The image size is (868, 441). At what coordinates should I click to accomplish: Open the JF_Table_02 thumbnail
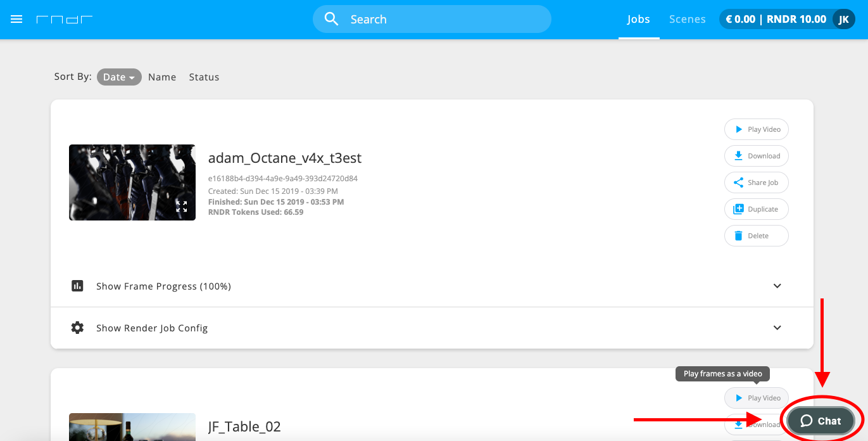[x=132, y=427]
